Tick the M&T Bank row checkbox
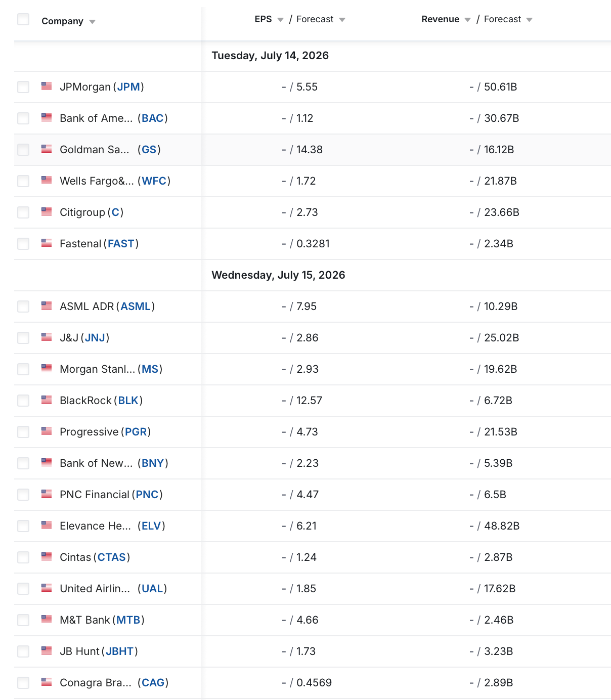The width and height of the screenshot is (611, 700). (x=23, y=620)
